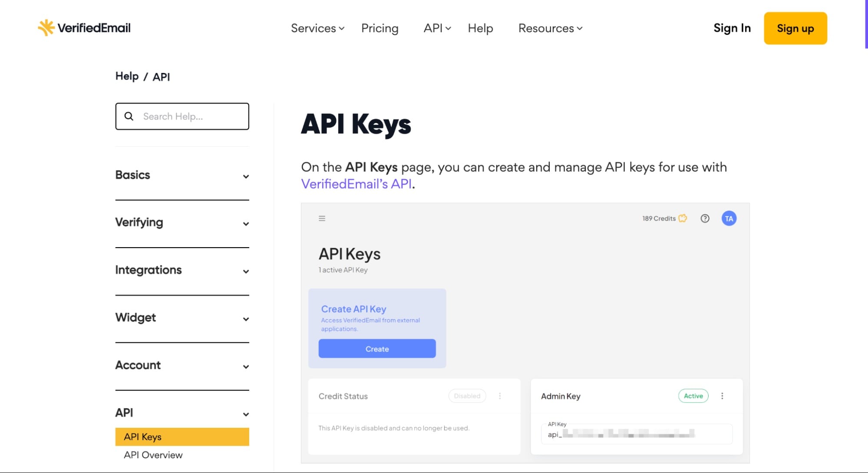Screen dimensions: 868x473
Task: Click the Disabled status pill on Credit Status
Action: (x=467, y=396)
